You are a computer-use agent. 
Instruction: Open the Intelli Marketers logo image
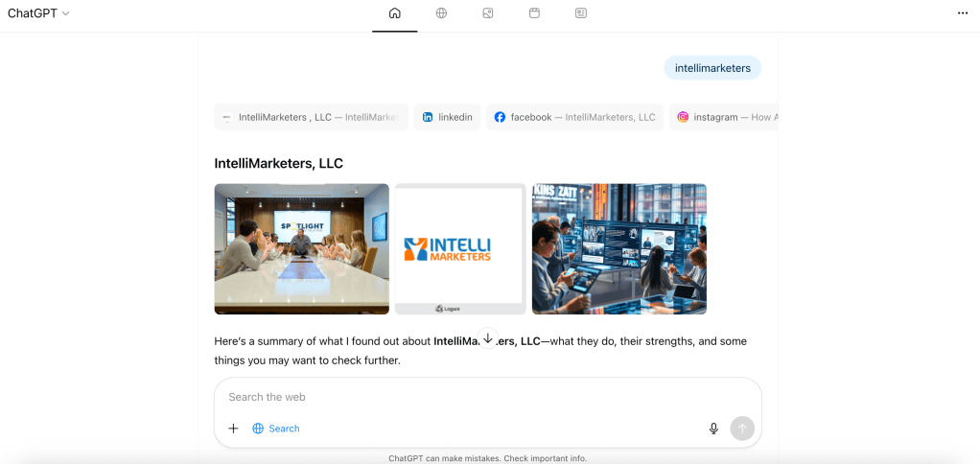coord(460,248)
